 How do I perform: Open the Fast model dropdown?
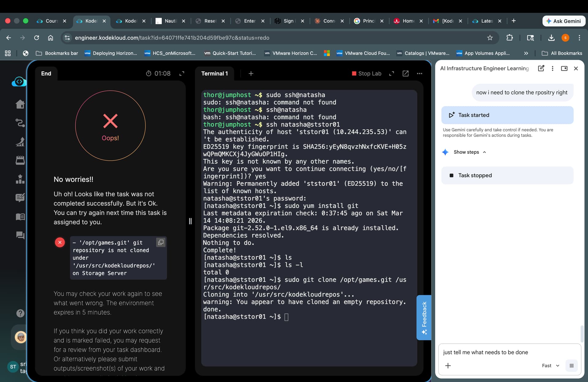point(551,365)
